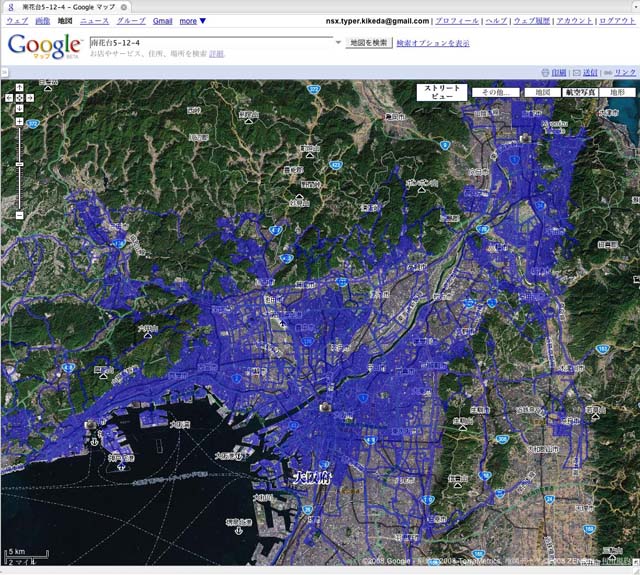Image resolution: width=640 pixels, height=575 pixels.
Task: Click the ログアウト sign-out link
Action: (x=617, y=21)
